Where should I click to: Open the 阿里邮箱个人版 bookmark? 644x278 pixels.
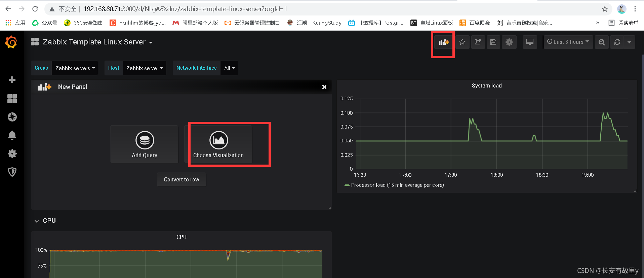point(195,23)
